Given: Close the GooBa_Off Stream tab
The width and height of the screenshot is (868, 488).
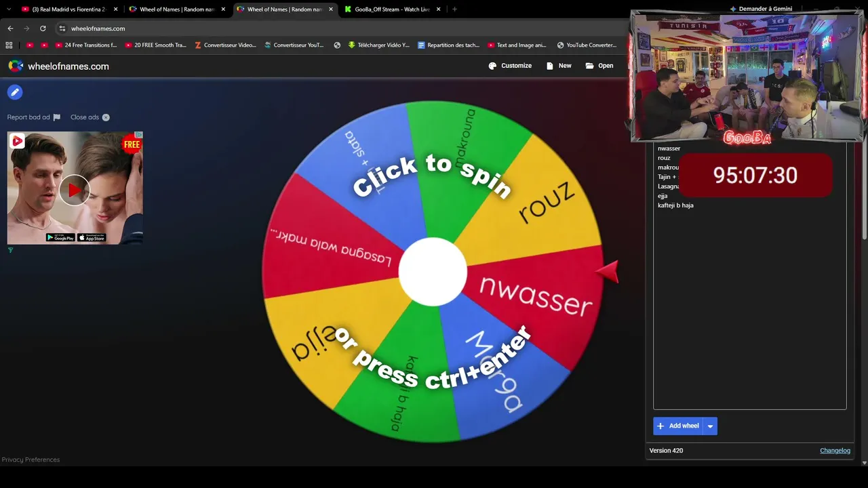Looking at the screenshot, I should coord(439,9).
